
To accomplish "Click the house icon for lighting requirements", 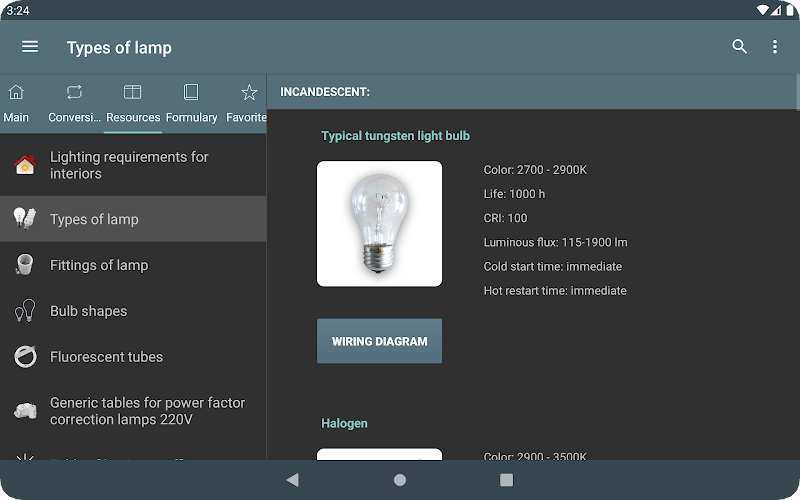I will pos(25,165).
